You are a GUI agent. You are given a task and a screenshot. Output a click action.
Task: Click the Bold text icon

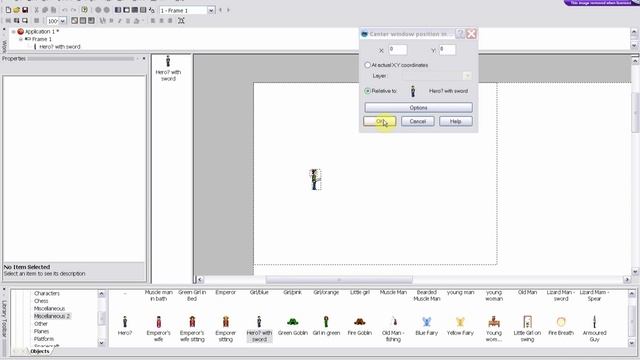111,20
